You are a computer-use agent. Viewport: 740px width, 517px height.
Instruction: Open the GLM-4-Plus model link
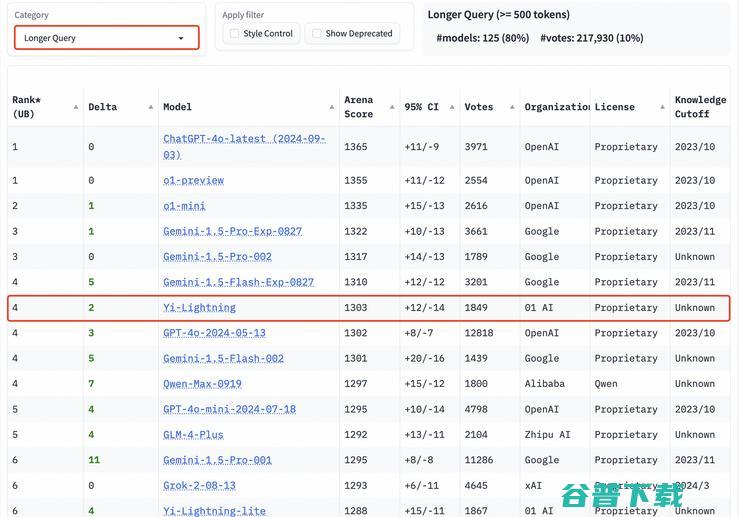[193, 435]
